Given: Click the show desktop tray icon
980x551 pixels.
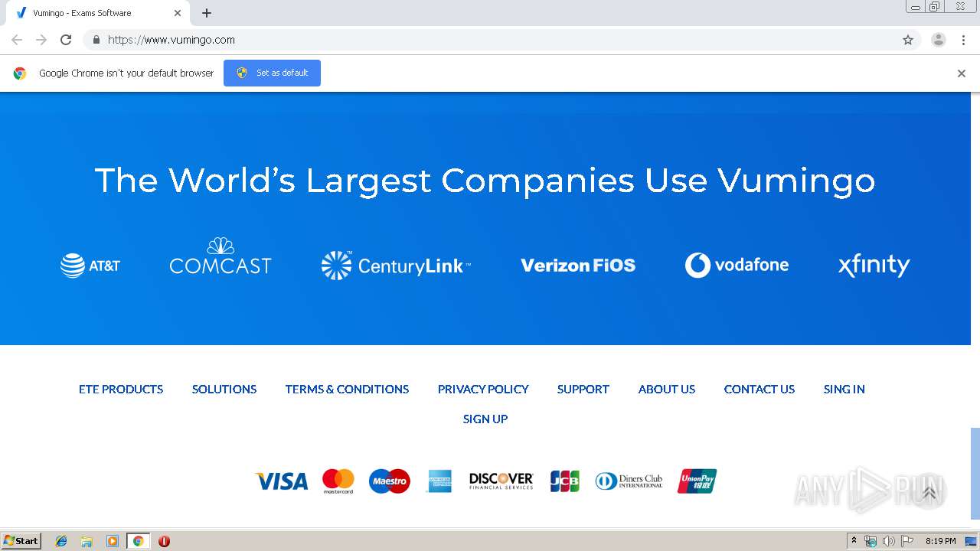Looking at the screenshot, I should click(x=971, y=541).
